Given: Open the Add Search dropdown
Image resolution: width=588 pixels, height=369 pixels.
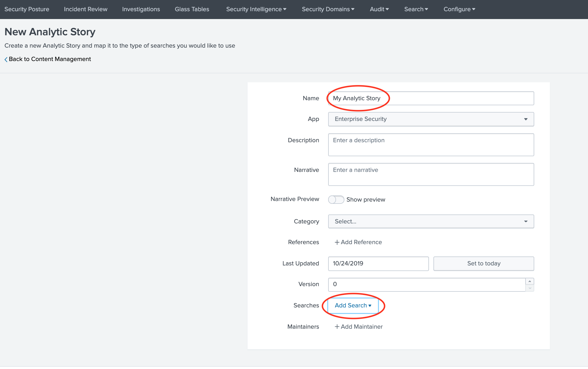Looking at the screenshot, I should (353, 305).
